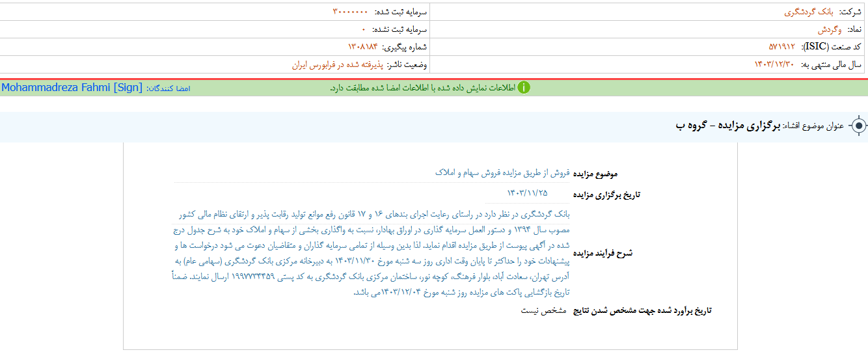Click ISIC industry code ۵۷۱۹۱۲
The width and height of the screenshot is (868, 363).
coord(782,47)
